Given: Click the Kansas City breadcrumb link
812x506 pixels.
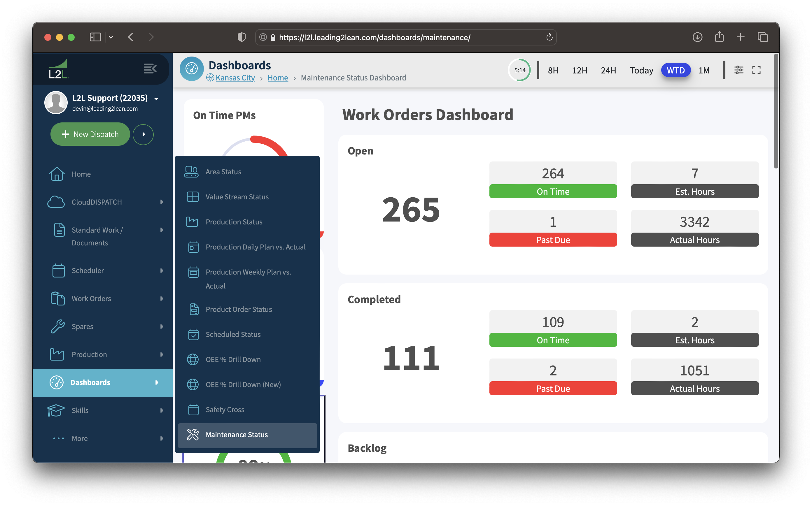Looking at the screenshot, I should (235, 78).
